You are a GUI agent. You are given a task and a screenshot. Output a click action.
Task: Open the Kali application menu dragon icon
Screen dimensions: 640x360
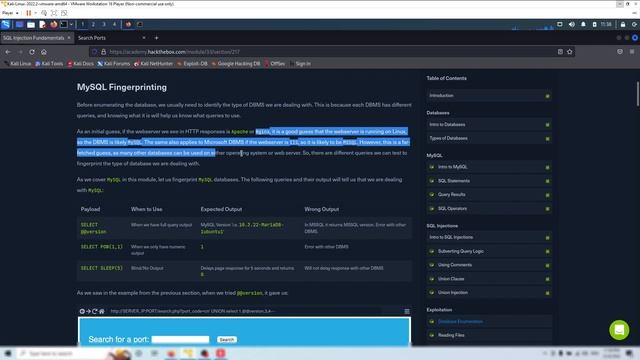click(6, 24)
